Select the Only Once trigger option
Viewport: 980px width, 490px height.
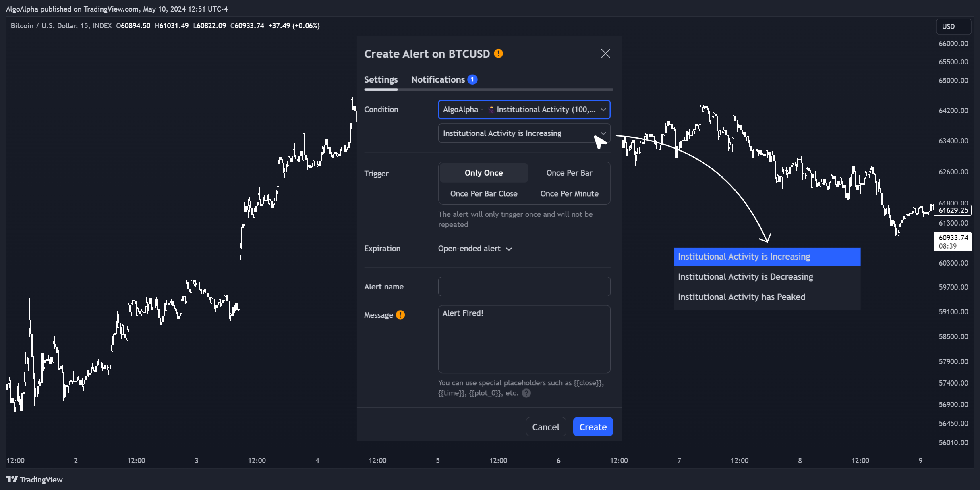tap(483, 173)
